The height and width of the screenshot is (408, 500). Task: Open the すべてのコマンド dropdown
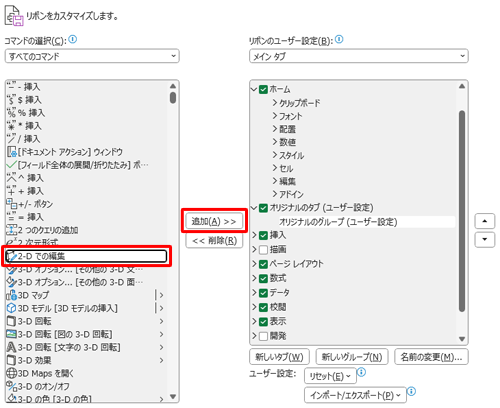tap(92, 56)
